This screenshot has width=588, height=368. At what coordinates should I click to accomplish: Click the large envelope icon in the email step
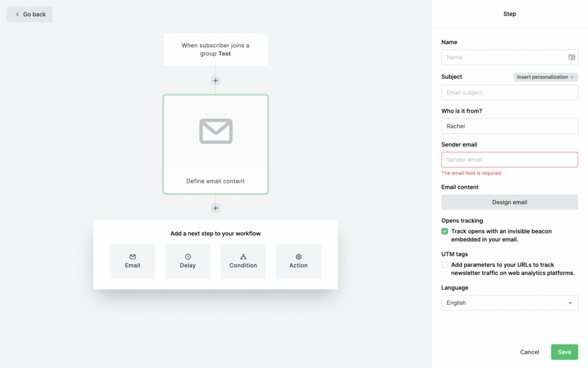[x=216, y=131]
